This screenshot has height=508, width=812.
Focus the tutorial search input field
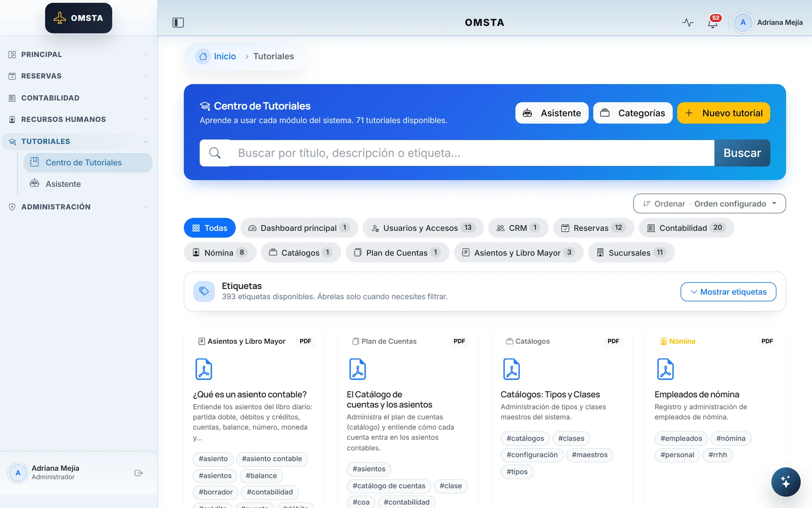[472, 153]
